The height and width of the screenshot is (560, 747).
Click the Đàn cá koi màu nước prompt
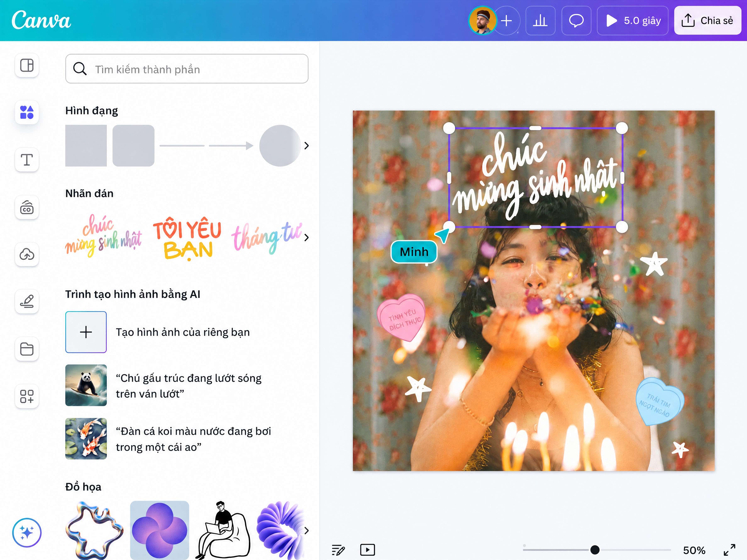pos(193,439)
